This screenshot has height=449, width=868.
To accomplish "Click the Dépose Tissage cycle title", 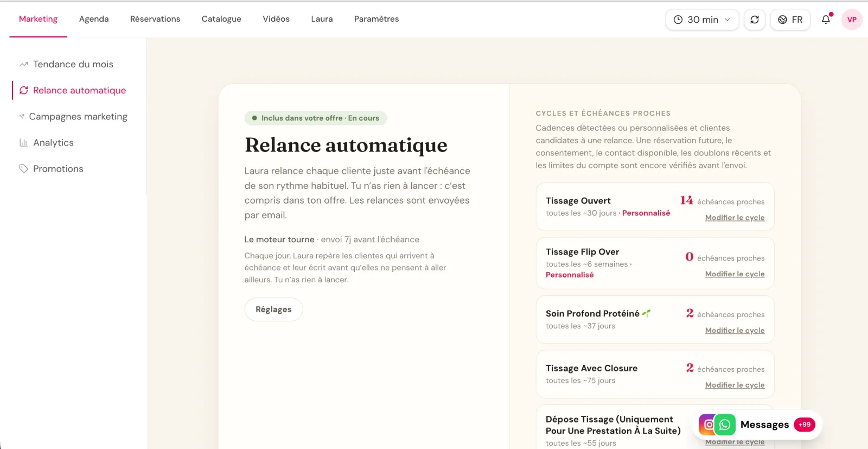I will (x=613, y=425).
